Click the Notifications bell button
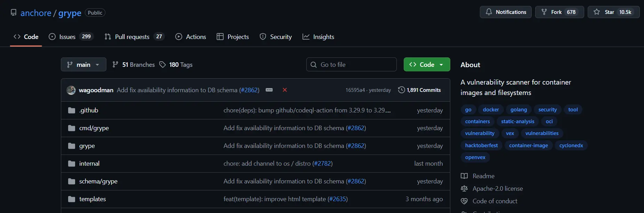This screenshot has height=213, width=644. click(506, 12)
